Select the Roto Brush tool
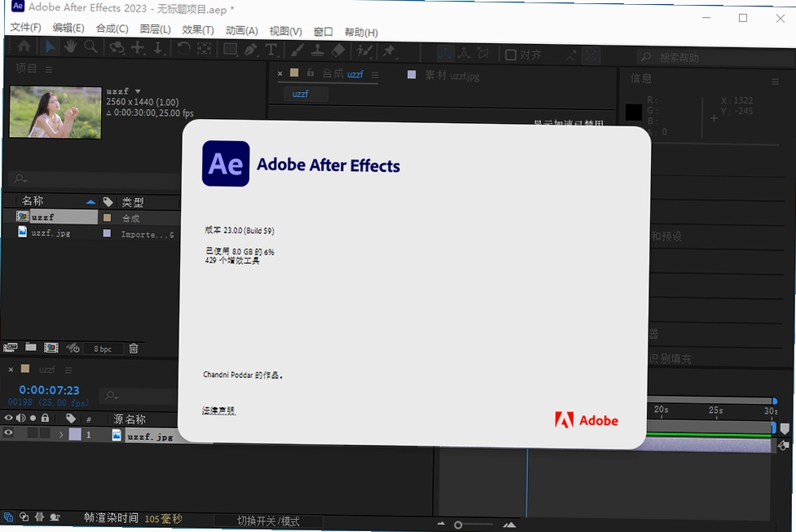The width and height of the screenshot is (796, 532). [364, 51]
